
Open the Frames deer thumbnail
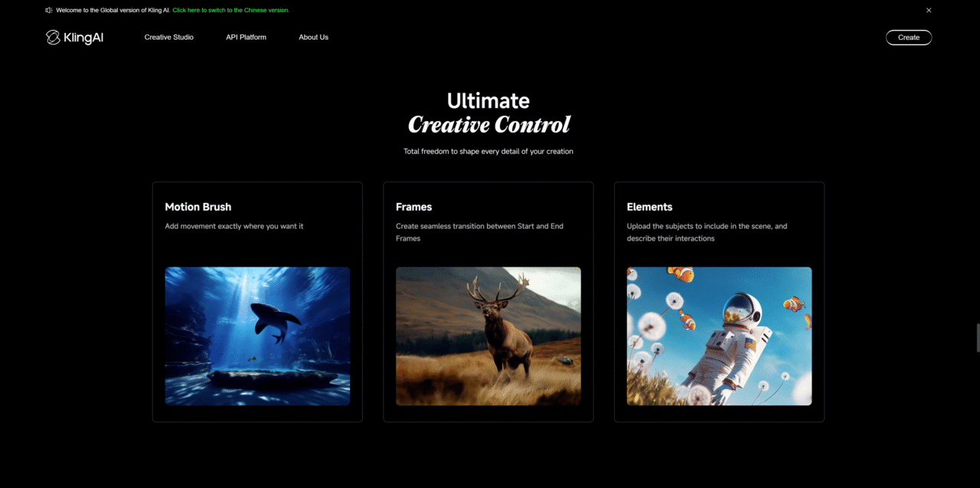(x=488, y=336)
